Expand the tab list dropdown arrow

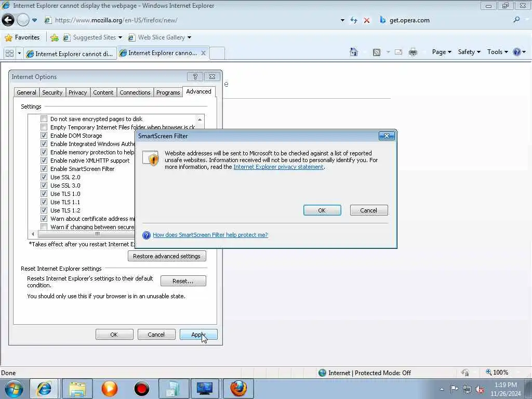coord(19,54)
